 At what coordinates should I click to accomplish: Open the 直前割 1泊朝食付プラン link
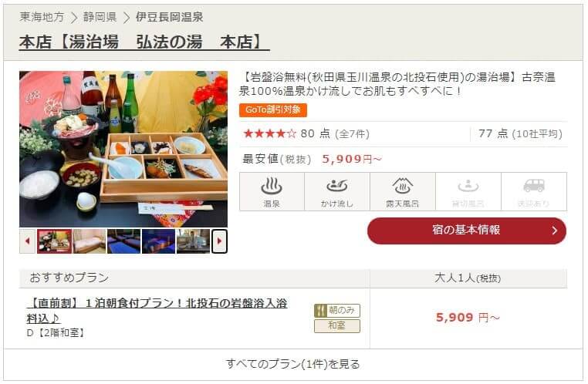point(157,311)
